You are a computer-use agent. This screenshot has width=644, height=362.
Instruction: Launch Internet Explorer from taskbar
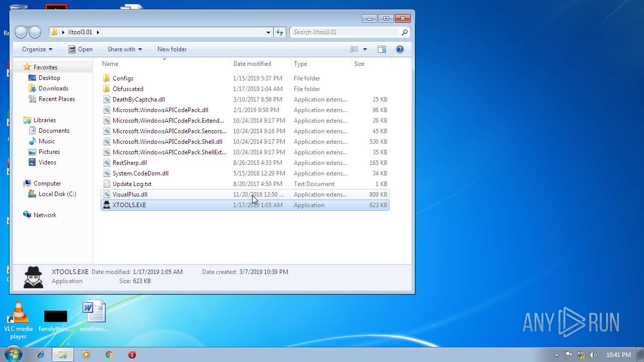click(40, 354)
